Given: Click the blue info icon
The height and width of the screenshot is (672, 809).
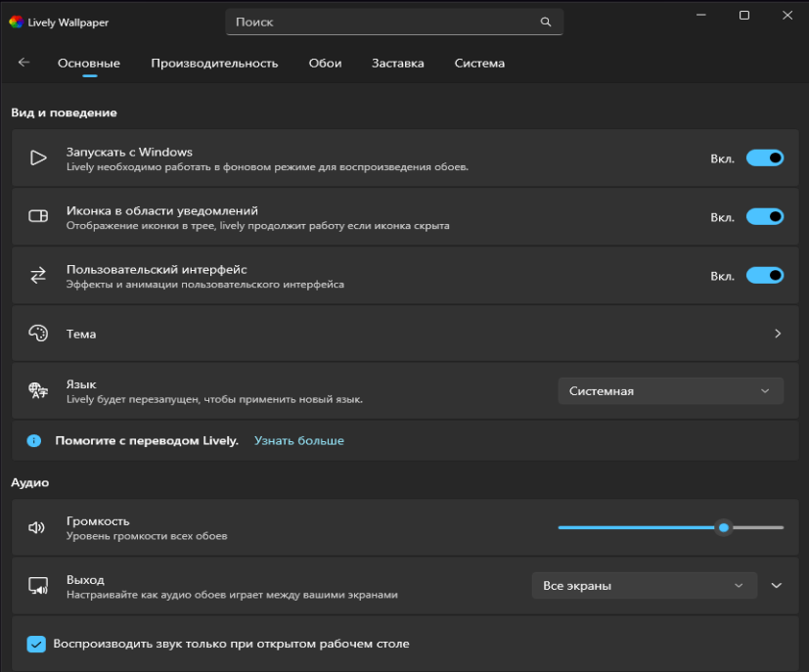Looking at the screenshot, I should click(x=34, y=440).
